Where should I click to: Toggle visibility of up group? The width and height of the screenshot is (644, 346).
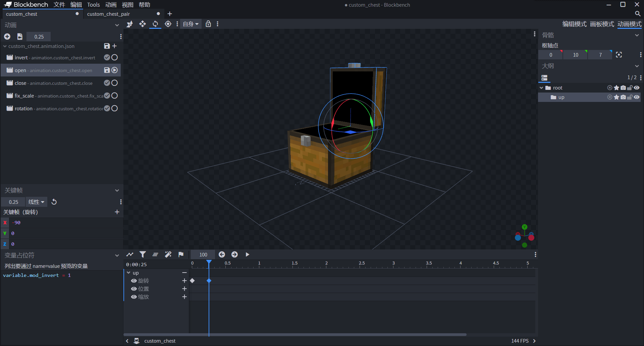click(x=637, y=97)
